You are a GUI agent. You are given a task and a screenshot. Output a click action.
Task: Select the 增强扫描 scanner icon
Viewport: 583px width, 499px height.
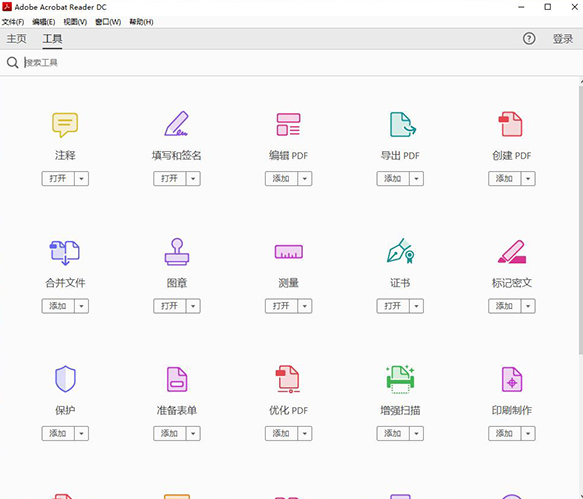pos(400,379)
